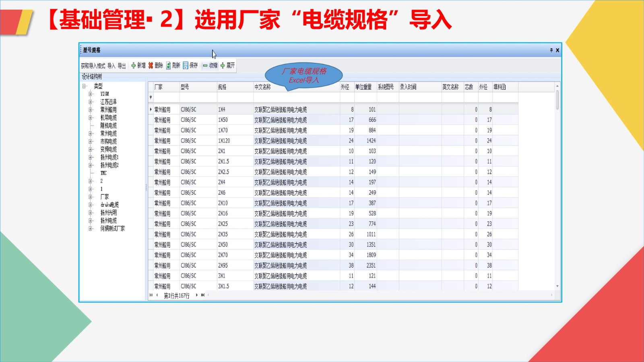Go to the next record in navigator
The width and height of the screenshot is (644, 362).
197,295
